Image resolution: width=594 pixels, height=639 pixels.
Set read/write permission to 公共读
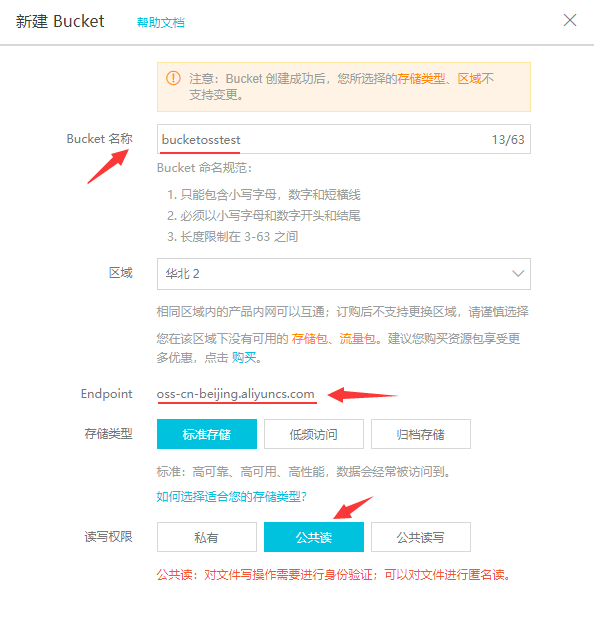[x=314, y=537]
